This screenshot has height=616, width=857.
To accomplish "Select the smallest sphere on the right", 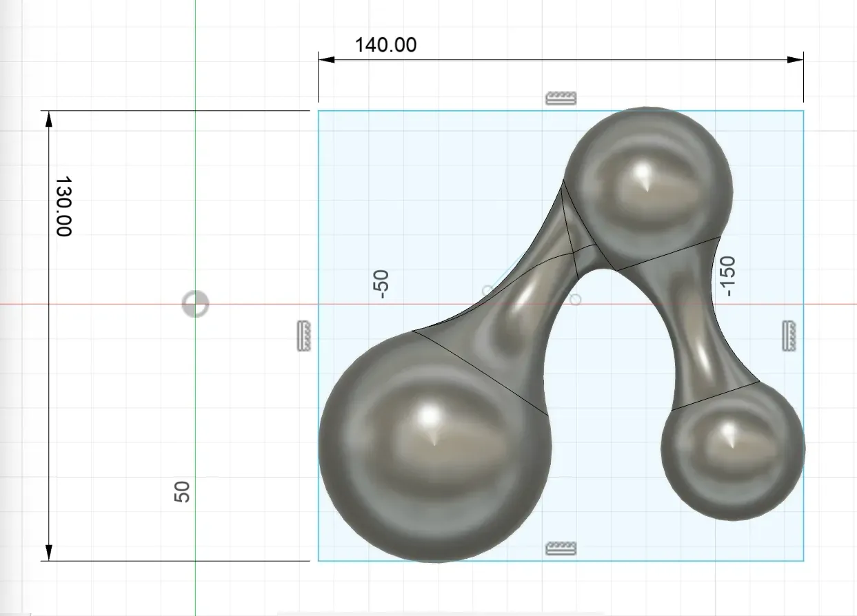I will [732, 448].
